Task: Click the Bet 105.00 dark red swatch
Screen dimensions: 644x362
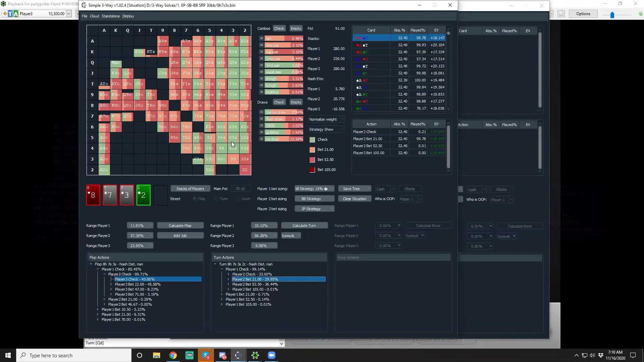Action: pyautogui.click(x=312, y=170)
